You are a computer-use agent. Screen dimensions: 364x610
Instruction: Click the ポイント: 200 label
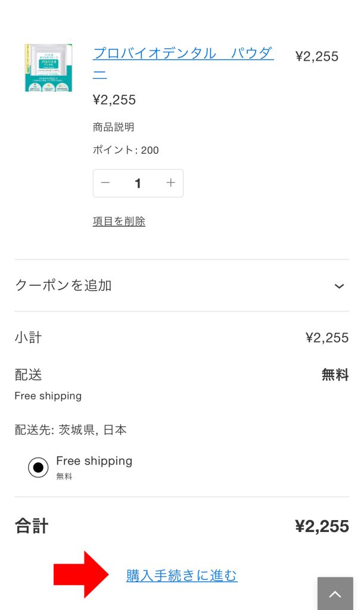[x=126, y=150]
